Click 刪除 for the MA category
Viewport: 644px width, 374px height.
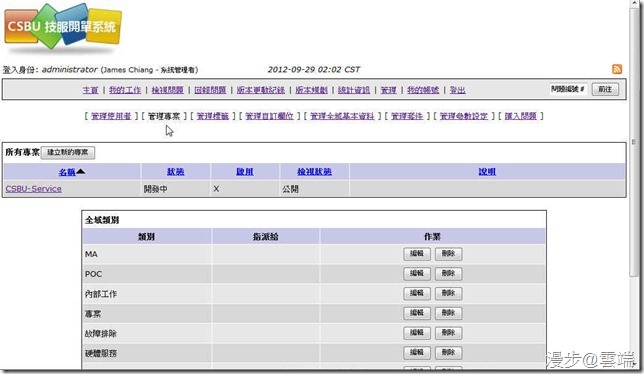448,254
